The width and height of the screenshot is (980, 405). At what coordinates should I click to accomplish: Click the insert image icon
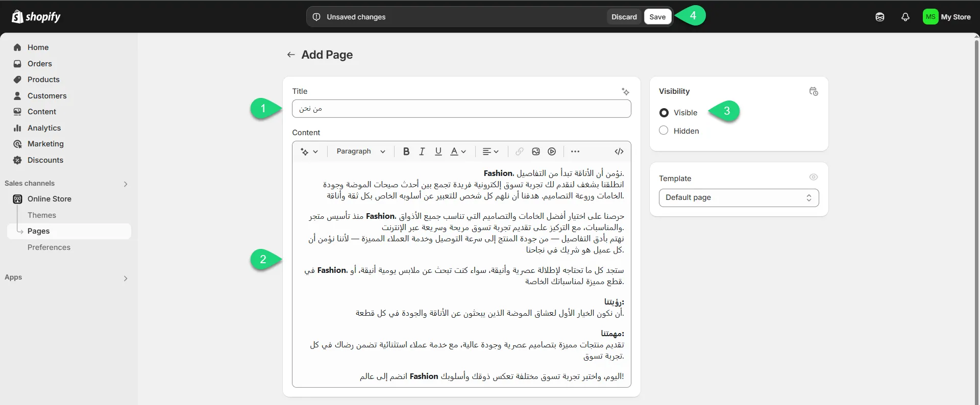536,151
